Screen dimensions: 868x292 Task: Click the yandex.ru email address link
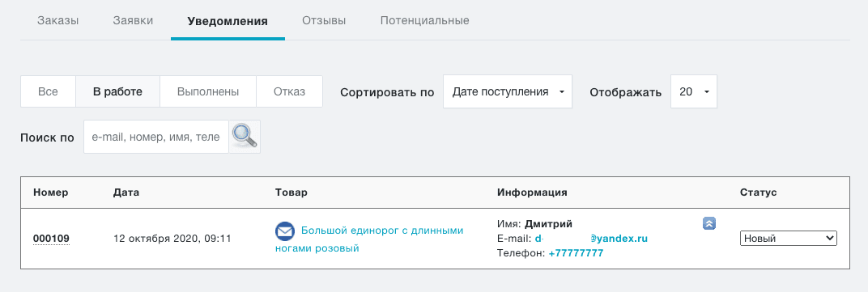[591, 239]
